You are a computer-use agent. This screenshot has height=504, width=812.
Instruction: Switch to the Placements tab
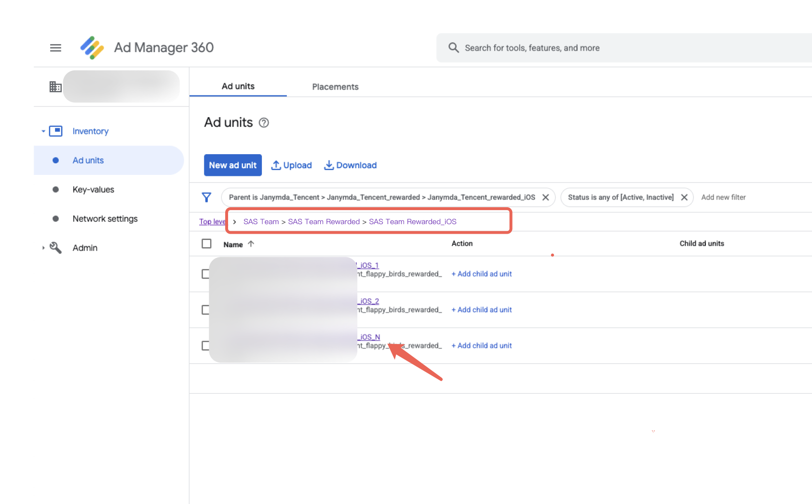(335, 87)
